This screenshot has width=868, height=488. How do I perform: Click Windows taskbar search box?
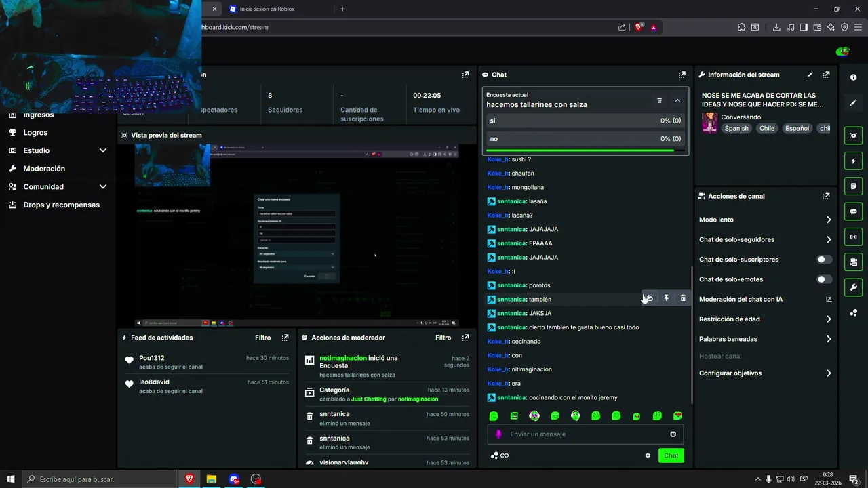100,479
